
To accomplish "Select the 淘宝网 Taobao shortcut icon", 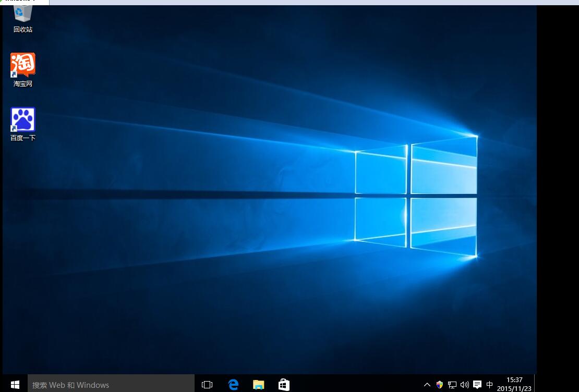I will coord(23,65).
